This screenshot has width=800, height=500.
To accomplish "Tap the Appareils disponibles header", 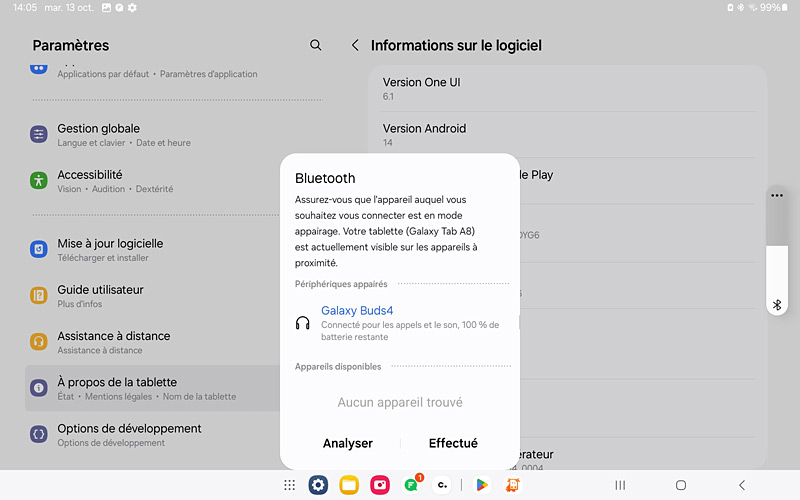I will point(338,366).
